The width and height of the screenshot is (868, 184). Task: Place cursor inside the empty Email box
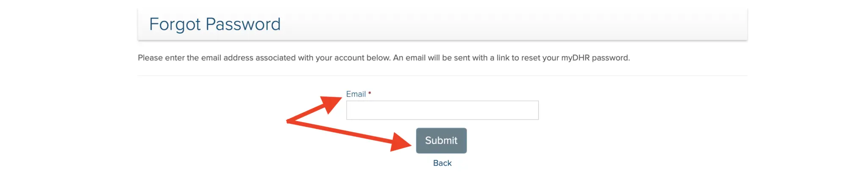pyautogui.click(x=442, y=110)
